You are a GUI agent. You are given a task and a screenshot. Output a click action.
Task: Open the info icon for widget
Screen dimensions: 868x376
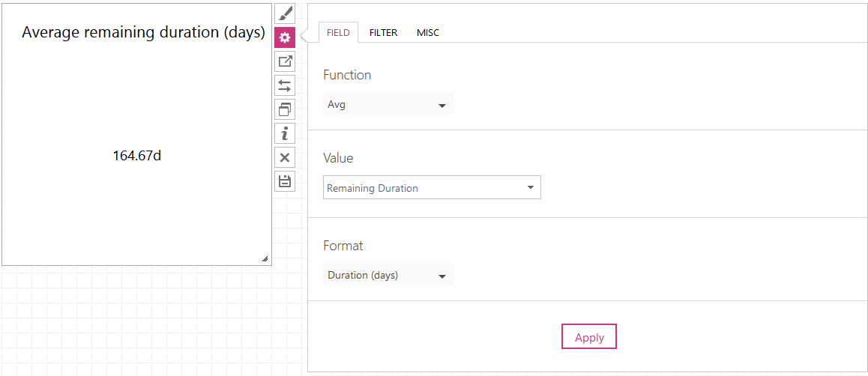point(285,133)
